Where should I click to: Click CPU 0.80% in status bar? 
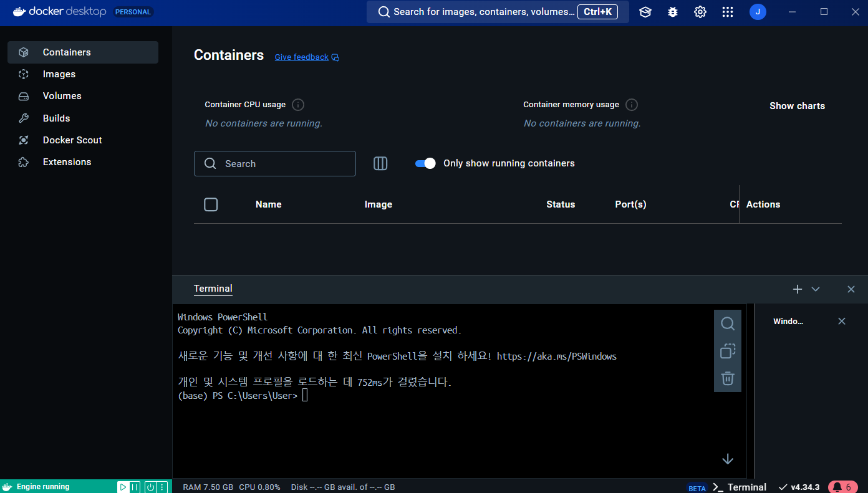[x=260, y=487]
